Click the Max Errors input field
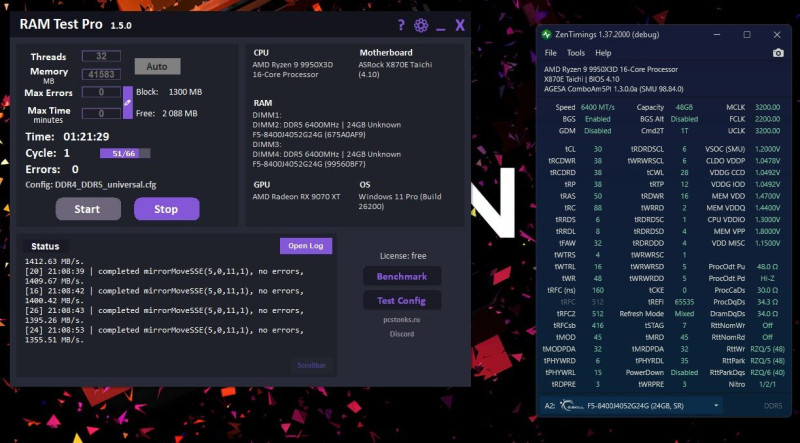 [x=102, y=92]
